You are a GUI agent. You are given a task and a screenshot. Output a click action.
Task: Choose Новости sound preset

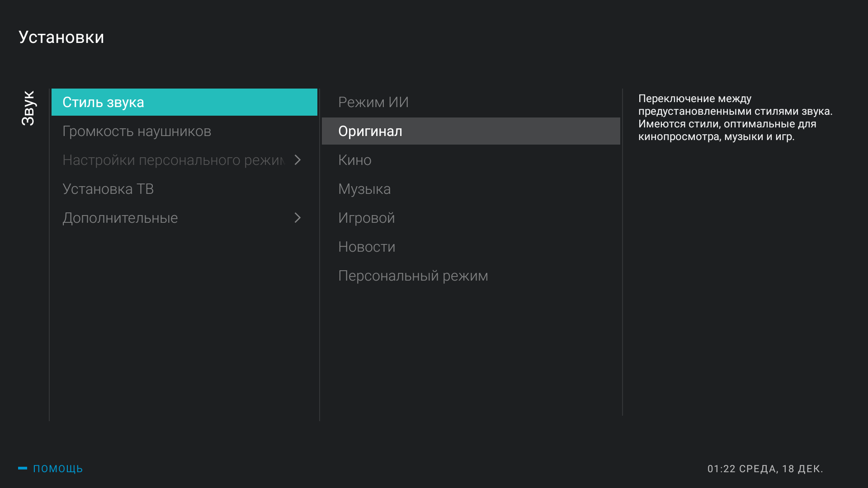pyautogui.click(x=367, y=247)
